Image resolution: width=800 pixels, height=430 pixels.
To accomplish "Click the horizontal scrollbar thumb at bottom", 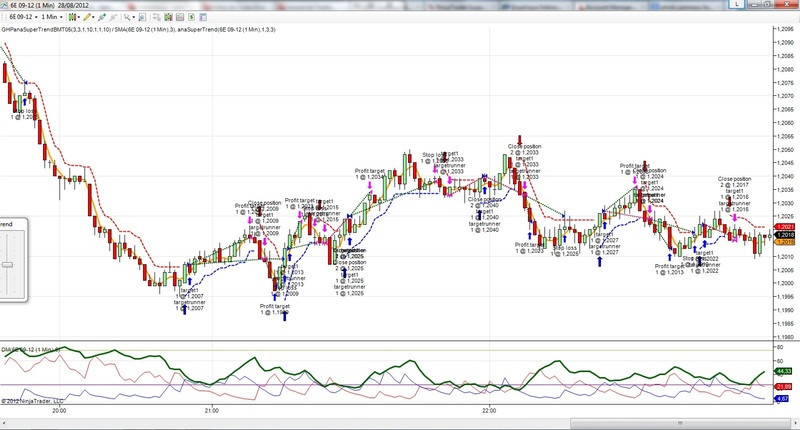I will pos(680,423).
